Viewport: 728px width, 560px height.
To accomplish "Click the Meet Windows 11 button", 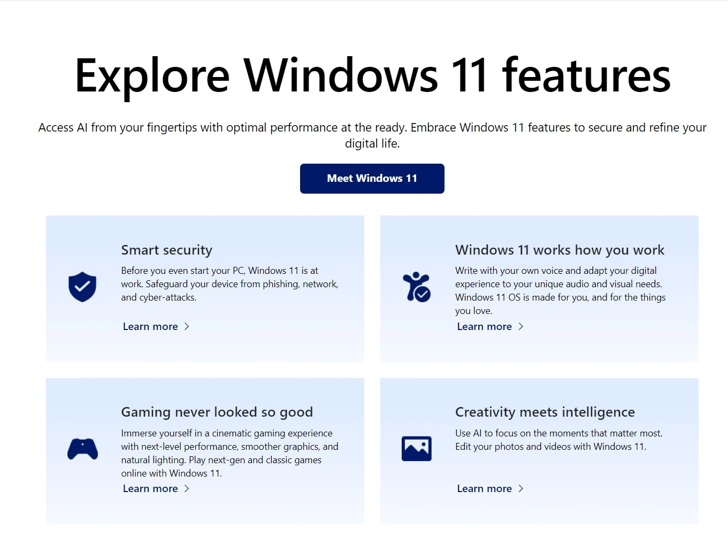I will (372, 179).
